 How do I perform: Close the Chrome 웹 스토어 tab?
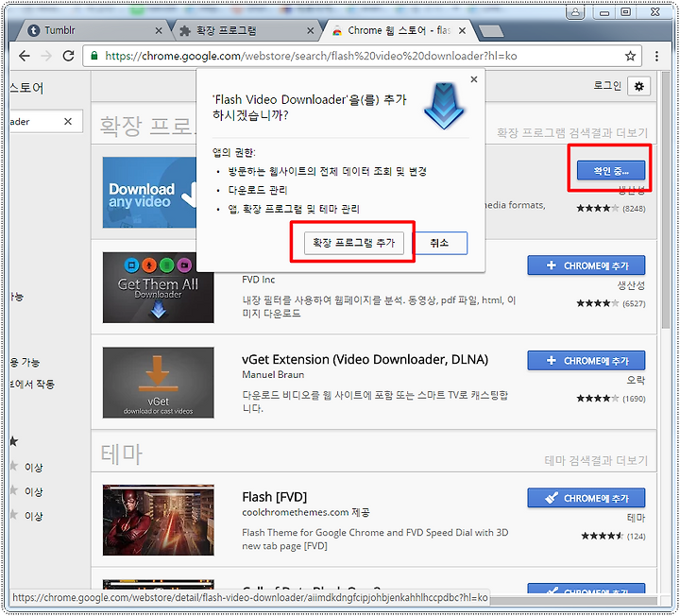[462, 31]
